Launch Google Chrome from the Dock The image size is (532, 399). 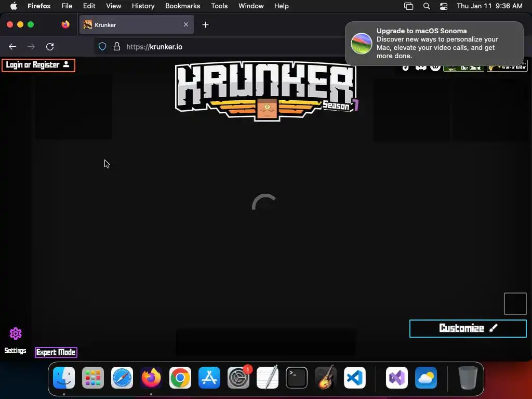point(180,378)
